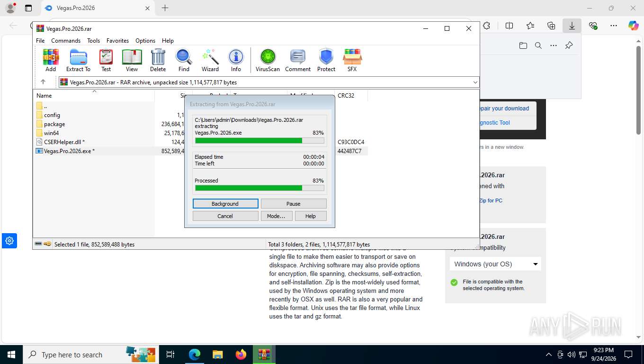
Task: Click the Mode... button
Action: [x=276, y=216]
